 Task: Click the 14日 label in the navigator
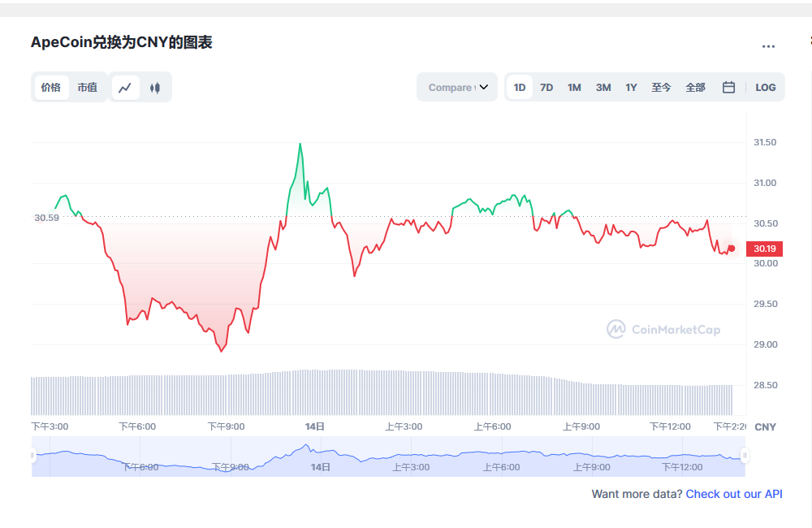point(321,467)
